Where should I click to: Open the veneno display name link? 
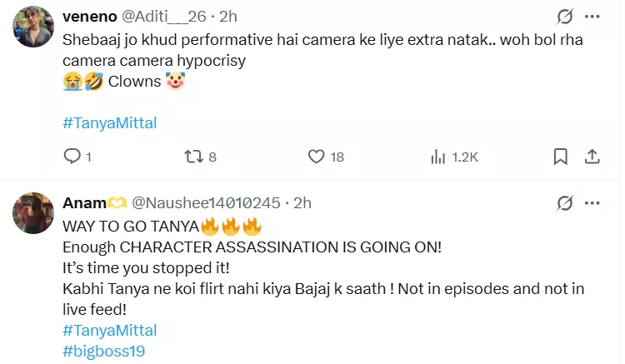pos(90,17)
